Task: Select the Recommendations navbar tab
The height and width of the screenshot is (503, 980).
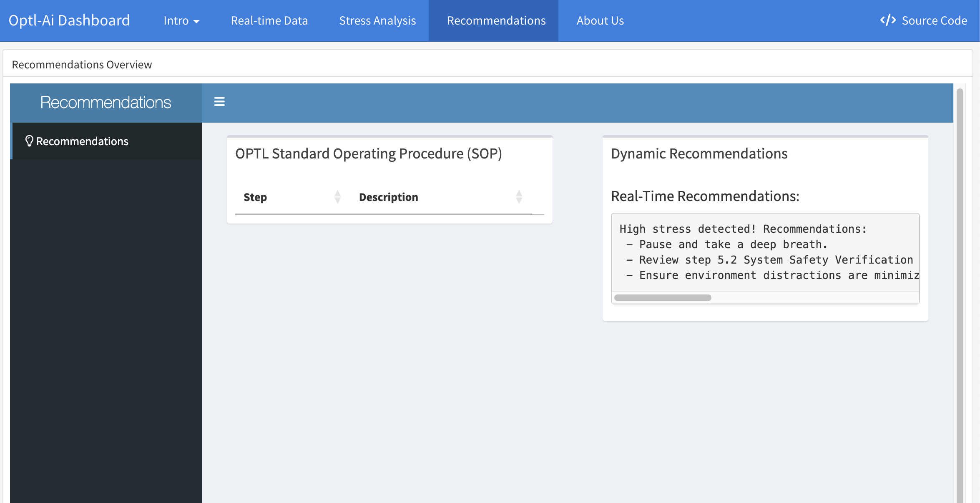Action: 496,20
